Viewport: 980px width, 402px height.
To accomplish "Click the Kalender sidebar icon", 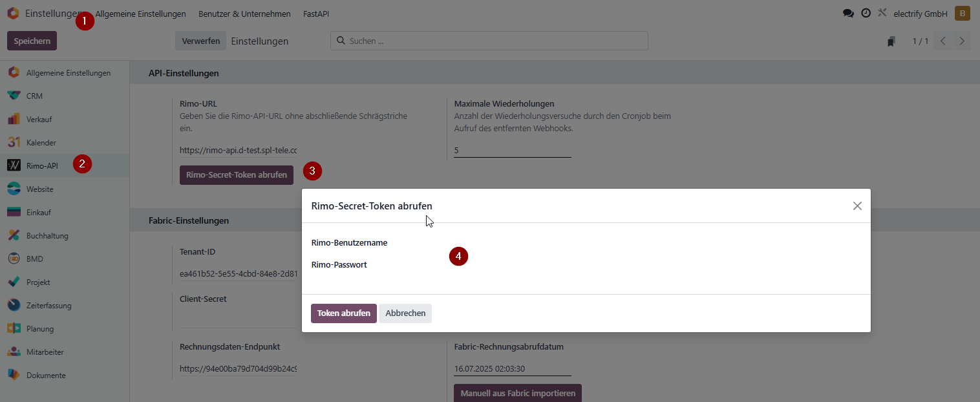I will 14,142.
